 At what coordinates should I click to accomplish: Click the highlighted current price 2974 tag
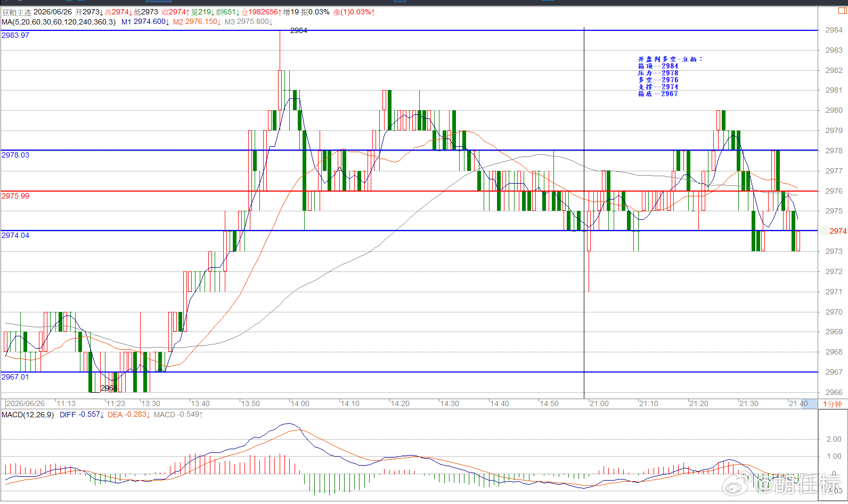click(x=837, y=231)
